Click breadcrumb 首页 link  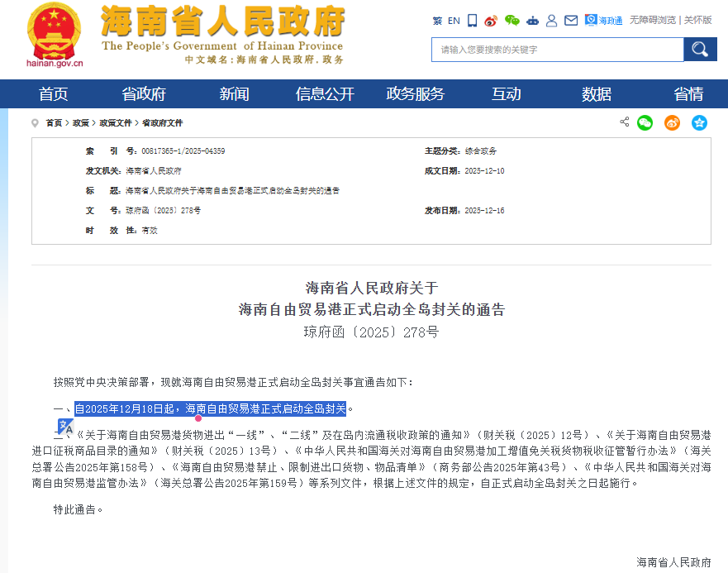click(x=54, y=122)
